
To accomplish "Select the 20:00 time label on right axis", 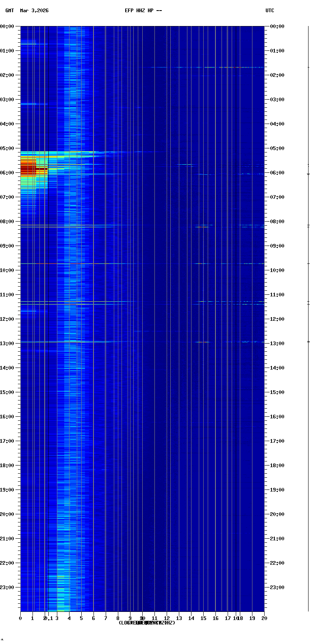I will (277, 514).
